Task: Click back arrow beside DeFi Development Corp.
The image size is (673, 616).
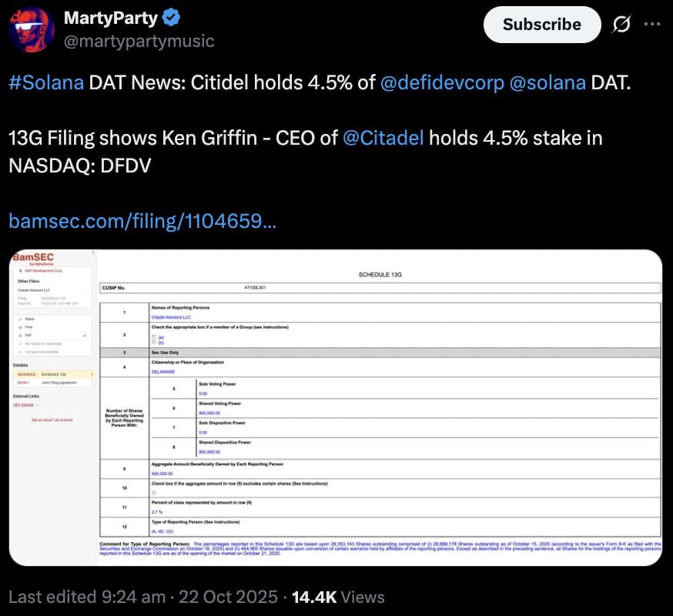Action: point(19,271)
